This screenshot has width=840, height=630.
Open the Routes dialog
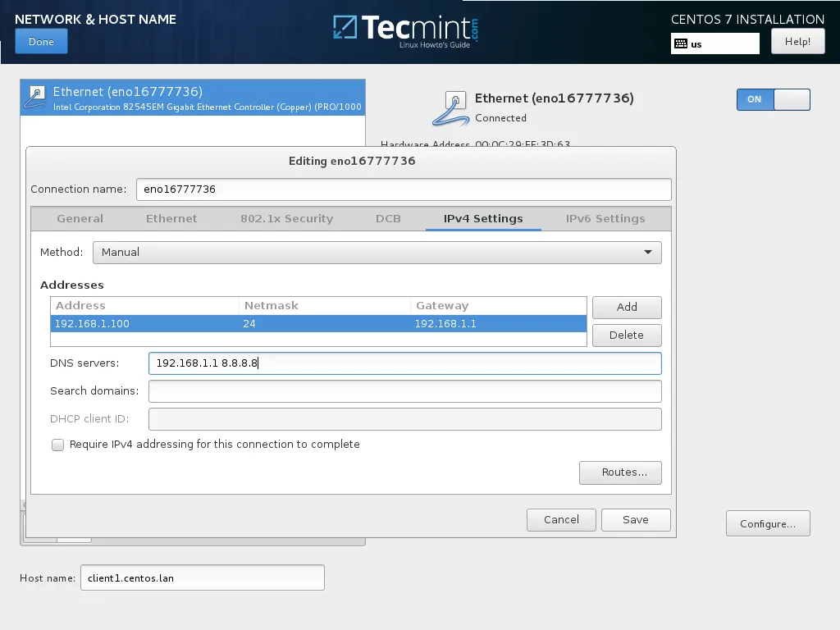click(x=620, y=472)
